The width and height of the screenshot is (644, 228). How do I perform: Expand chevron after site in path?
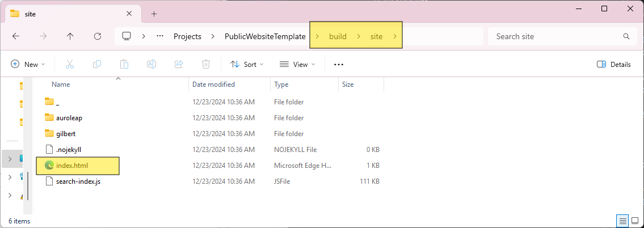[x=395, y=36]
